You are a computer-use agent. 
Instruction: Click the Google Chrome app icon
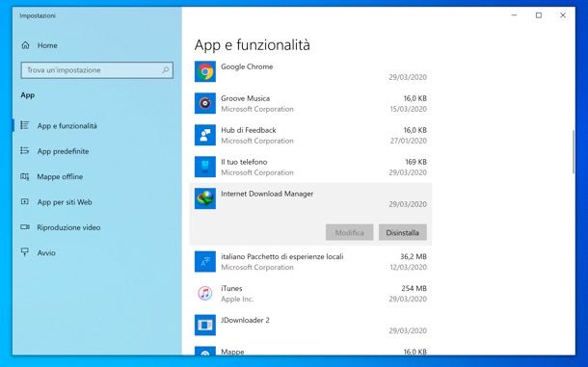pos(205,71)
